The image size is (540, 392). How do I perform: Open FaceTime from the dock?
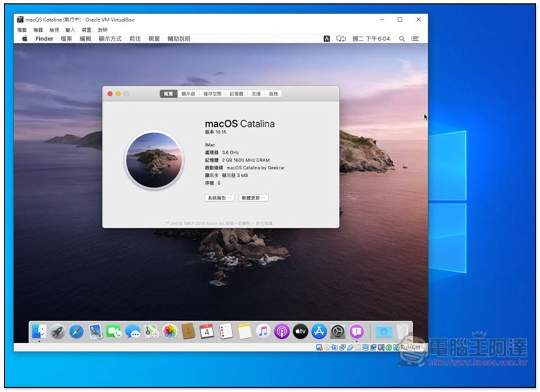click(113, 331)
